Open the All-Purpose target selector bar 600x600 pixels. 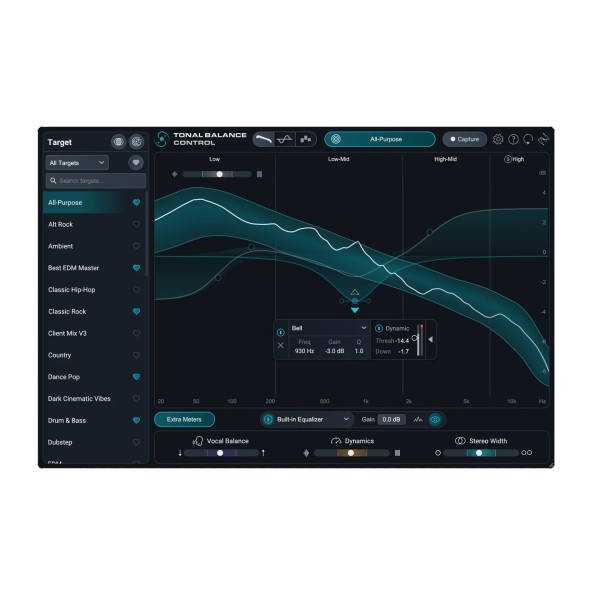[x=380, y=139]
